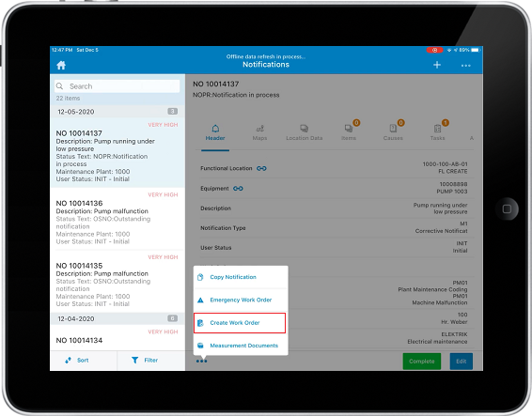Open Functional Location link icon

pos(261,168)
